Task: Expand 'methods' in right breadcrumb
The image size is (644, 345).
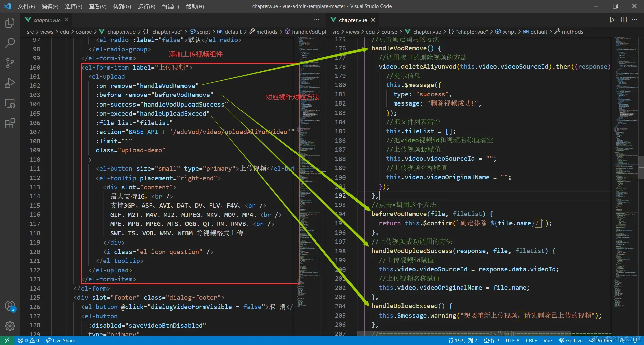Action: [573, 32]
